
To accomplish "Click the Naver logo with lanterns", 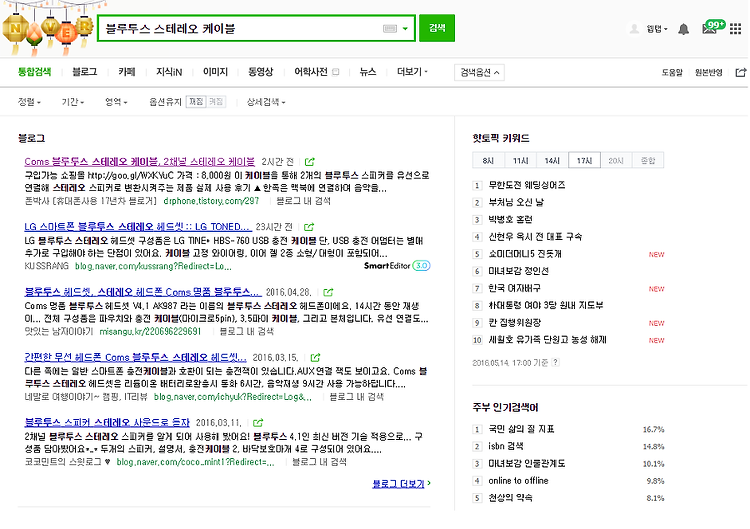I will coord(48,28).
